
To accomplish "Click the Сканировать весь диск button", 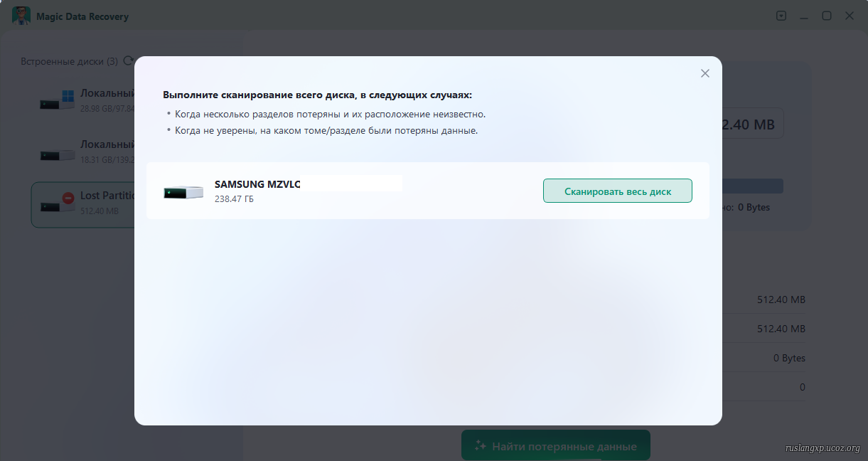I will click(617, 191).
